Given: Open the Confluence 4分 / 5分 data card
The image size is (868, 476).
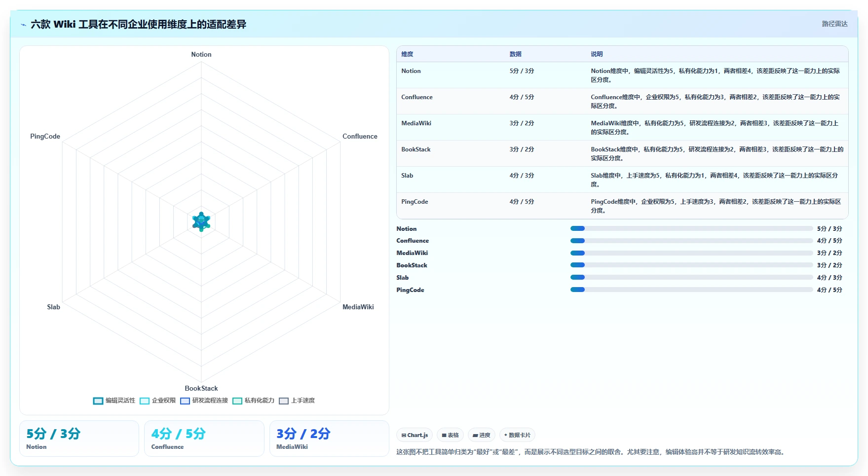Looking at the screenshot, I should point(204,439).
